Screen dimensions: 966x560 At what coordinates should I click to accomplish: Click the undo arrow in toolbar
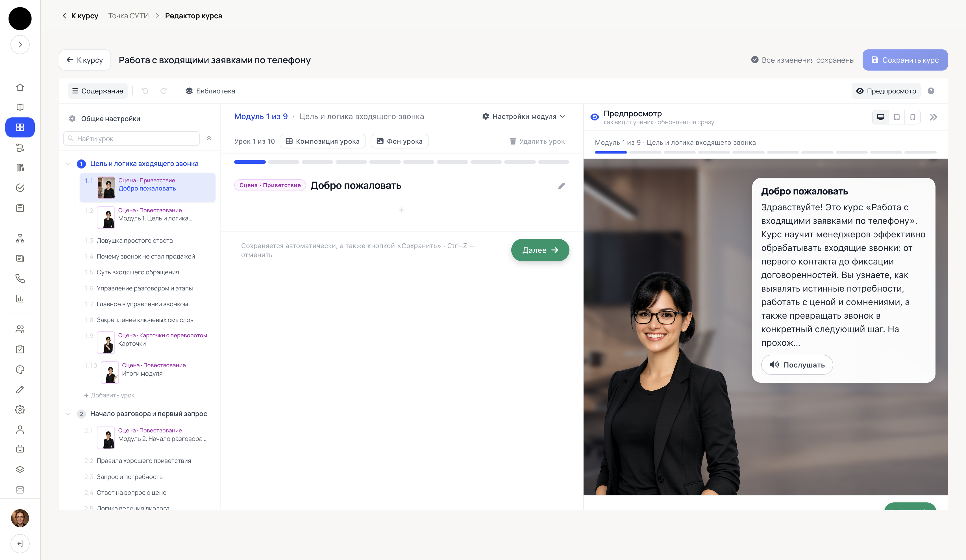point(145,91)
